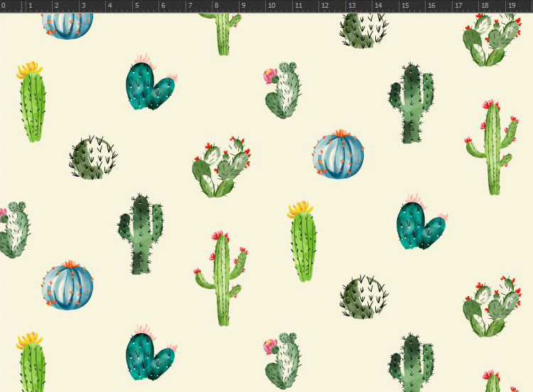Click the ruler mark labeled 14
The image size is (533, 392).
[378, 6]
